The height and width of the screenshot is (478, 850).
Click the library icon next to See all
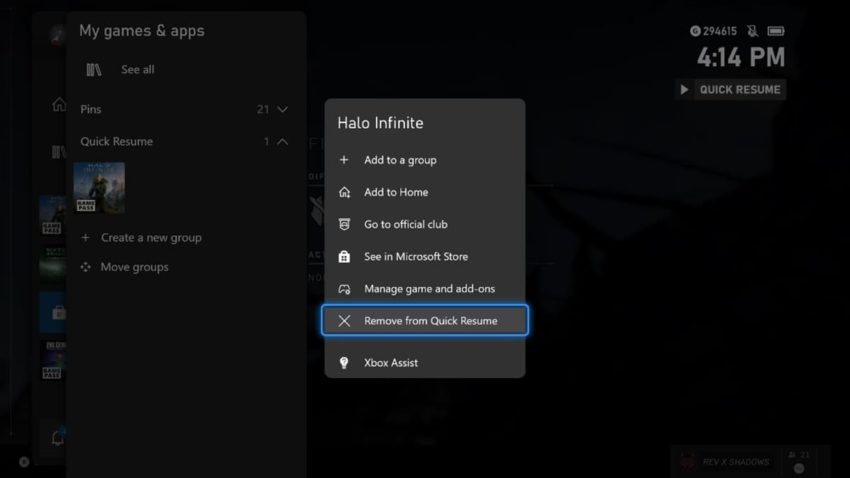coord(94,70)
